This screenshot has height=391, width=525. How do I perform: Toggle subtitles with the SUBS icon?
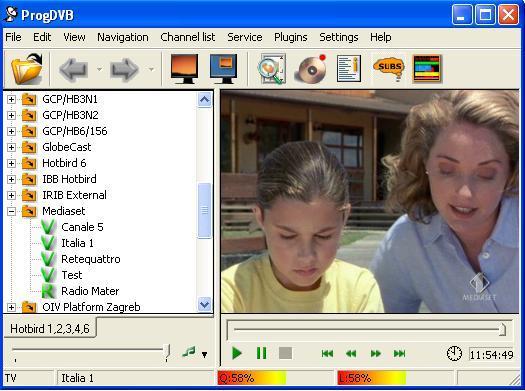coord(389,69)
